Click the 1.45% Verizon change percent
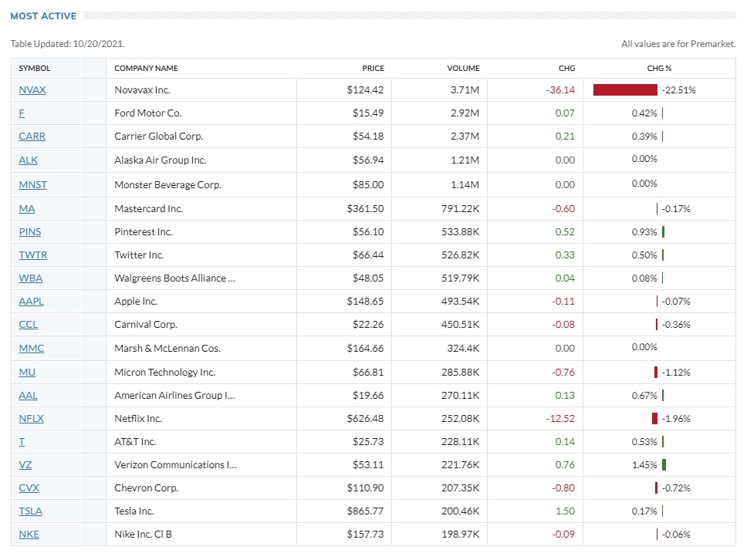This screenshot has height=560, width=747. [x=644, y=465]
